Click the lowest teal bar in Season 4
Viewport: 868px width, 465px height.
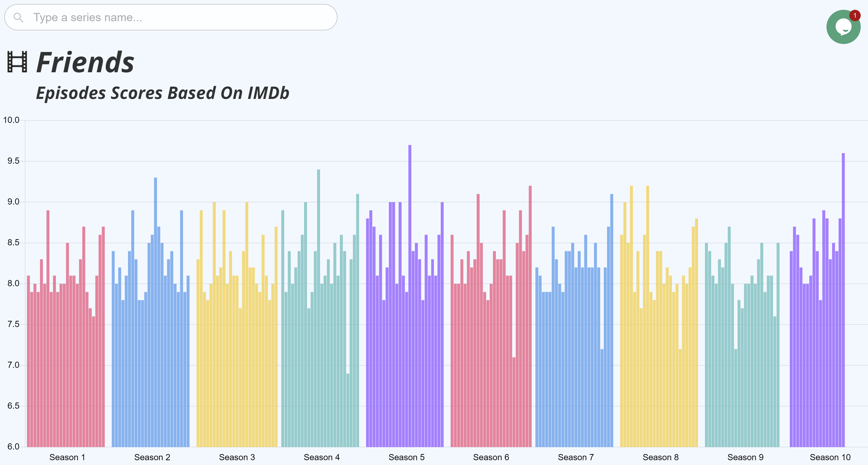coord(348,410)
